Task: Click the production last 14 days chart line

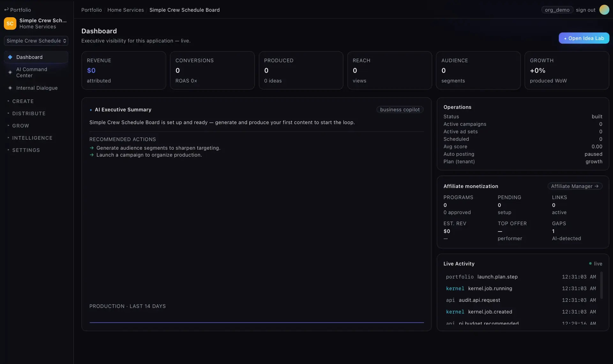Action: [x=257, y=322]
